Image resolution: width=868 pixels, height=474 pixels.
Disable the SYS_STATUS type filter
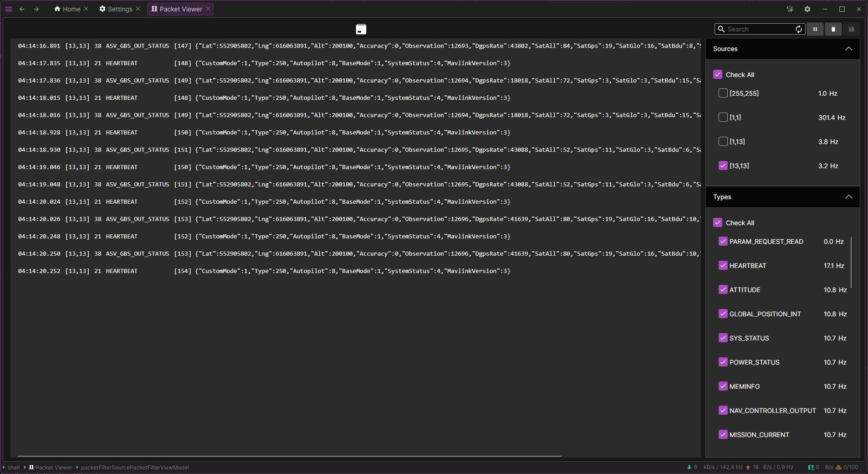click(x=723, y=338)
